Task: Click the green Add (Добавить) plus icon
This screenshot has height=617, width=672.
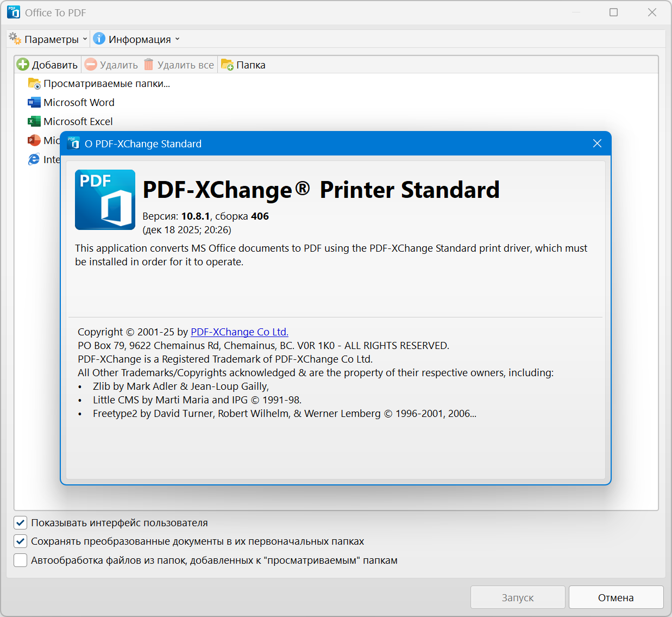Action: [x=23, y=65]
